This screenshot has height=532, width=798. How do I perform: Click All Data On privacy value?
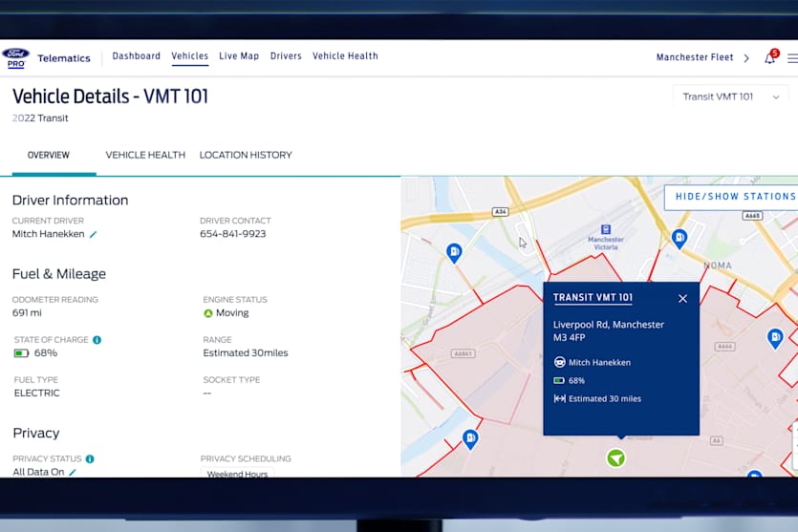pyautogui.click(x=38, y=472)
